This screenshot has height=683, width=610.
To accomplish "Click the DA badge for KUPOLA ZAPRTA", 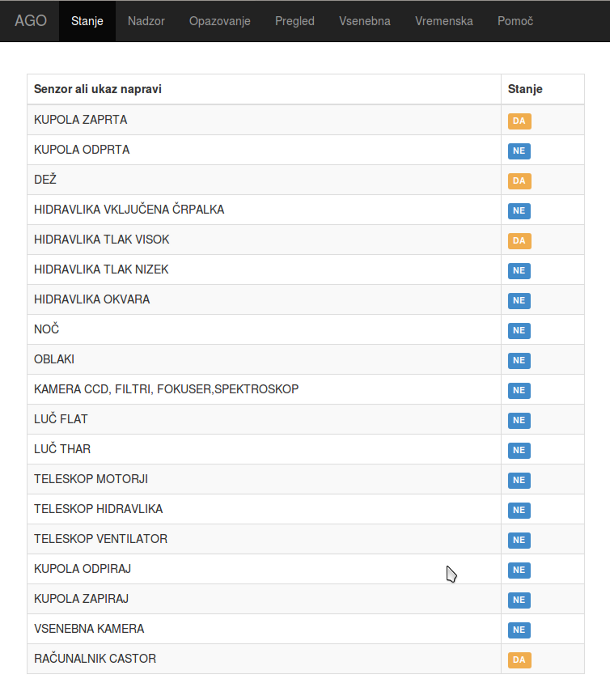I will [519, 121].
